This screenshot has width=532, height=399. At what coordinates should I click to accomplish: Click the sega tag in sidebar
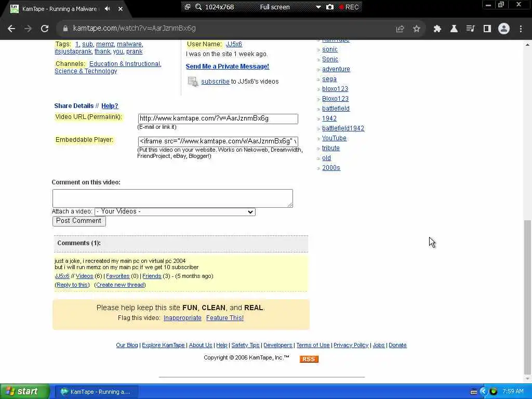329,79
